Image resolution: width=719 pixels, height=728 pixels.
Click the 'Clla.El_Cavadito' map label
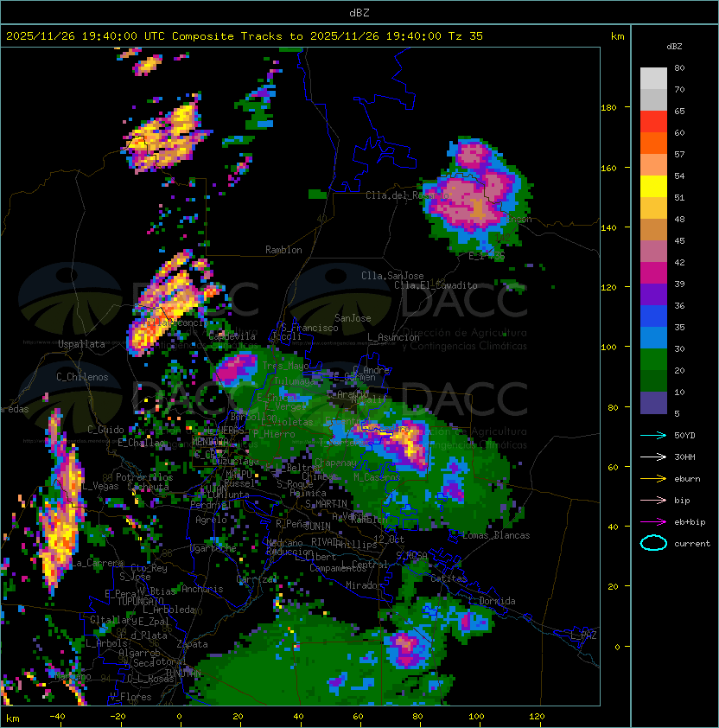pos(436,285)
